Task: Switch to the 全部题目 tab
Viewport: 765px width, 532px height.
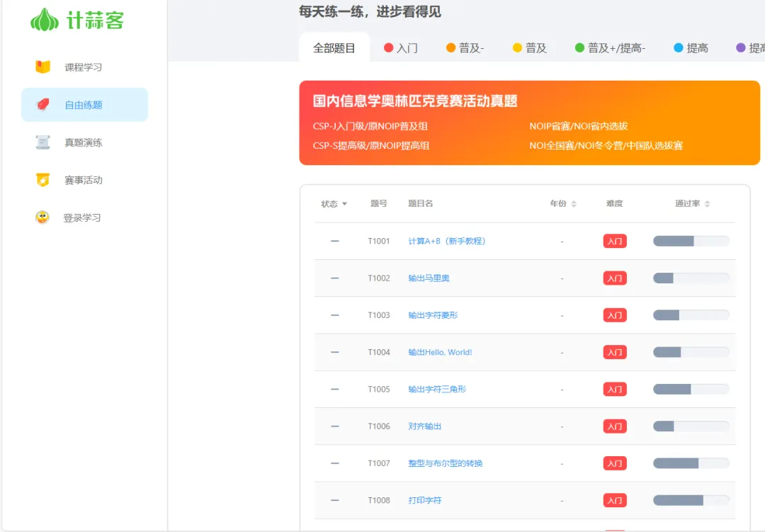Action: [334, 48]
